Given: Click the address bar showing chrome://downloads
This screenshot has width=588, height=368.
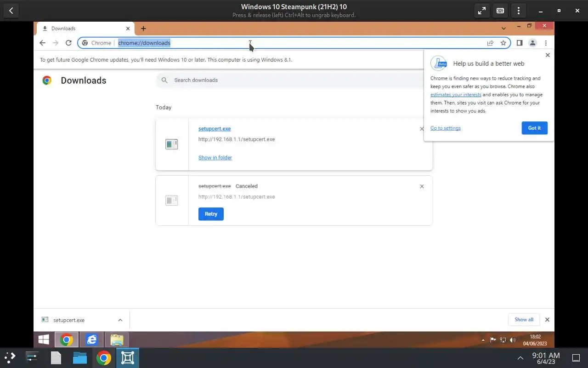Looking at the screenshot, I should [x=294, y=43].
